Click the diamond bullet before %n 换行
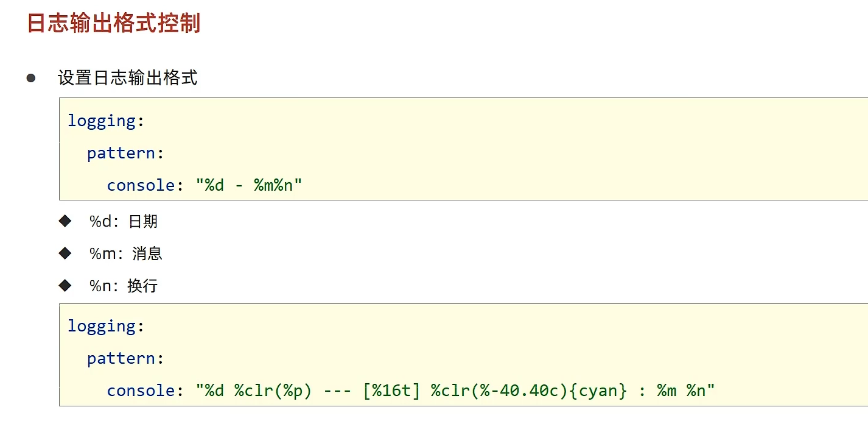This screenshot has height=435, width=868. [x=65, y=285]
